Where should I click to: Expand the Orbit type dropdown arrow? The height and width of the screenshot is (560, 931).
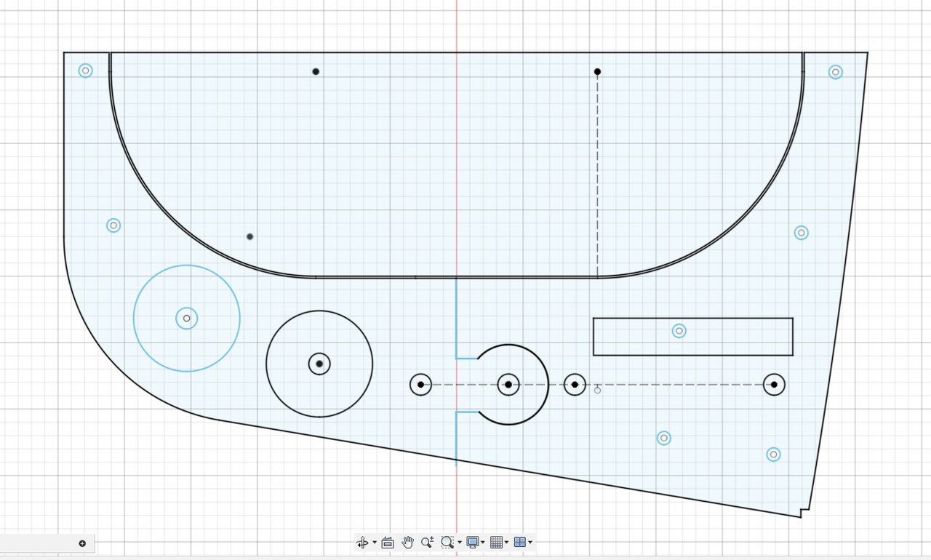[375, 543]
